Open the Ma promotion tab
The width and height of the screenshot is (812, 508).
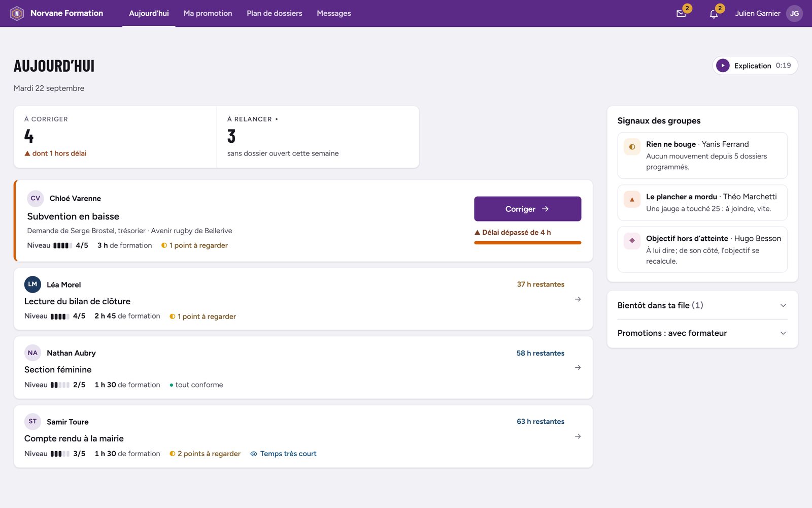(208, 13)
